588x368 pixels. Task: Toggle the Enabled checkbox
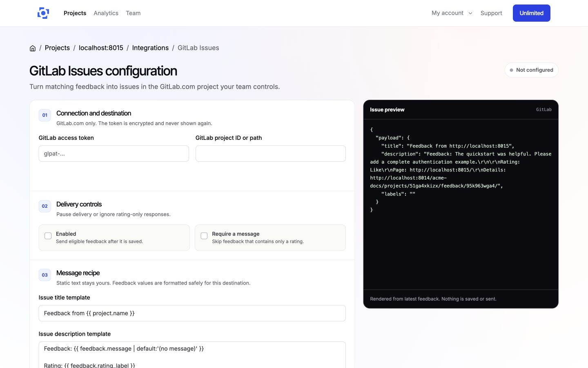48,236
